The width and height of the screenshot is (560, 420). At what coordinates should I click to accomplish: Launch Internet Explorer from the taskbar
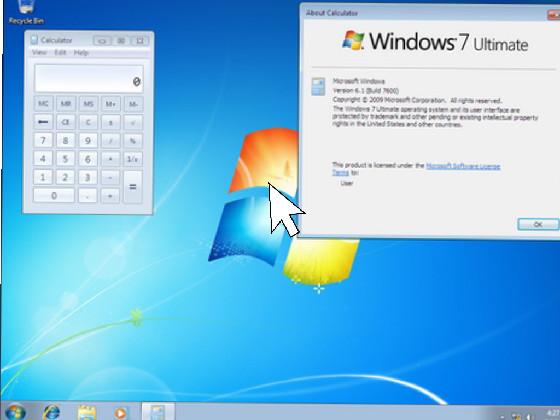pyautogui.click(x=51, y=412)
